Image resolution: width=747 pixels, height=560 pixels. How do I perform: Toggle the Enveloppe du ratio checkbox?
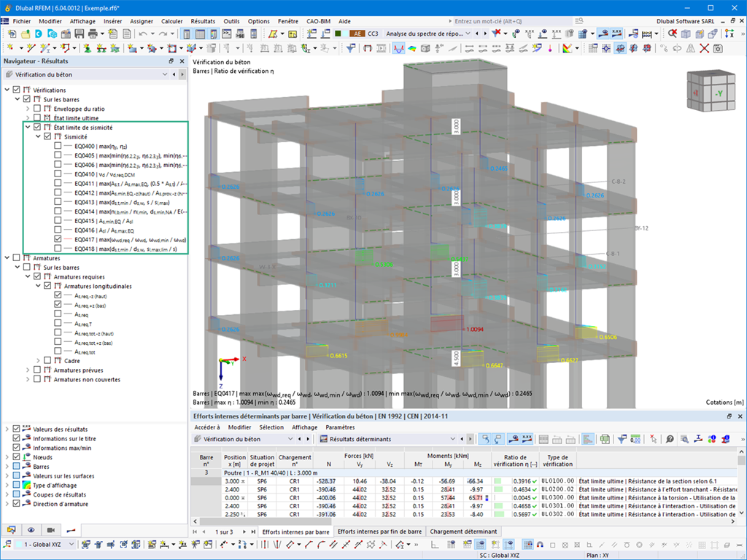tap(37, 109)
